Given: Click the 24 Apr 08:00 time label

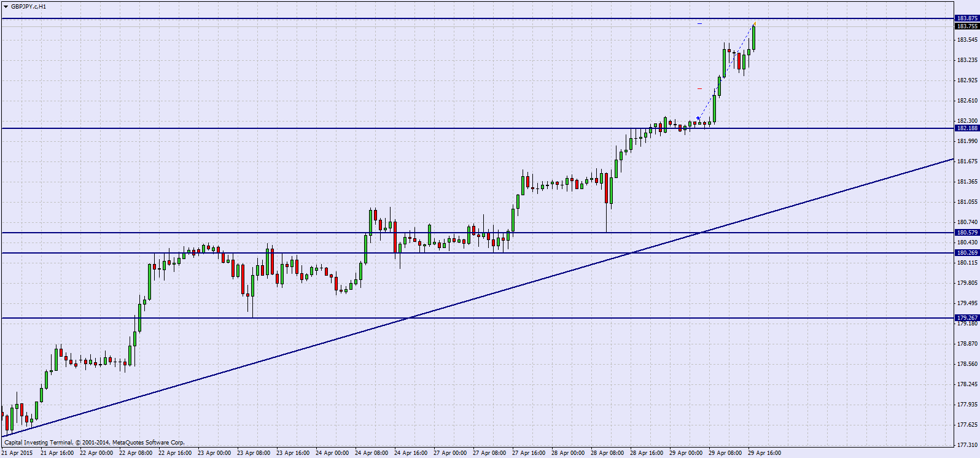Looking at the screenshot, I should (371, 453).
